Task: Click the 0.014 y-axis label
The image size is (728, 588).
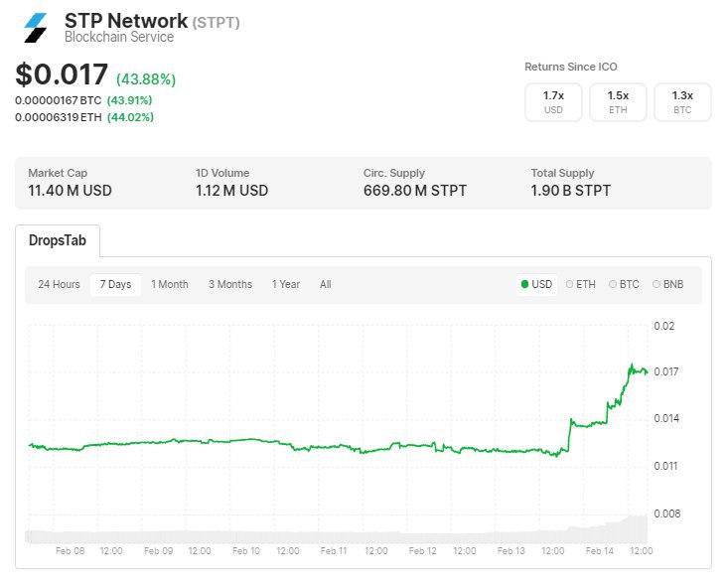Action: [666, 418]
